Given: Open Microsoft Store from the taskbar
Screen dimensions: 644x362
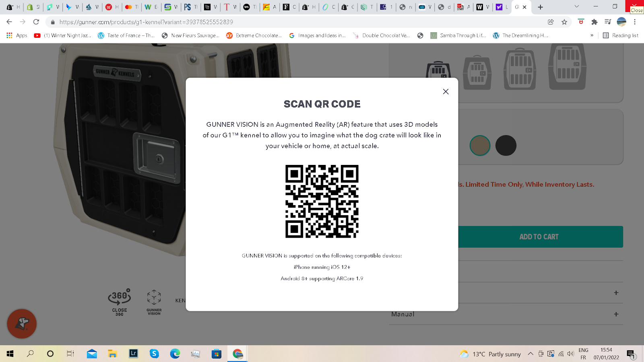Looking at the screenshot, I should click(217, 354).
